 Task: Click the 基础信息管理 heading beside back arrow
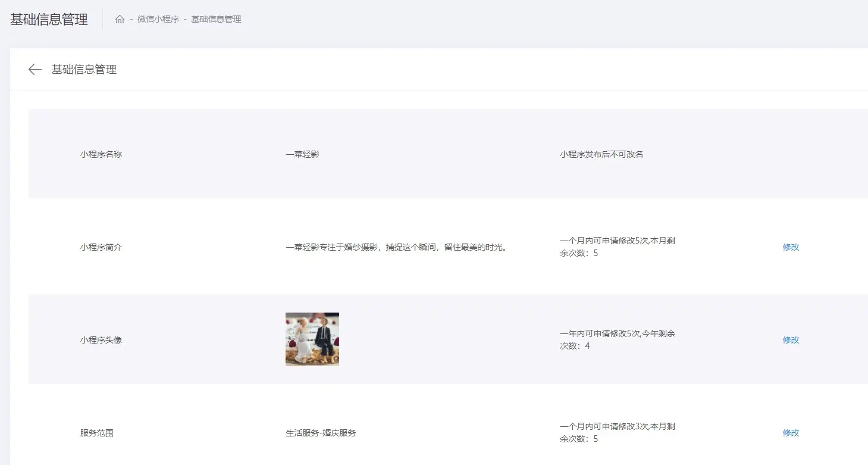(84, 70)
